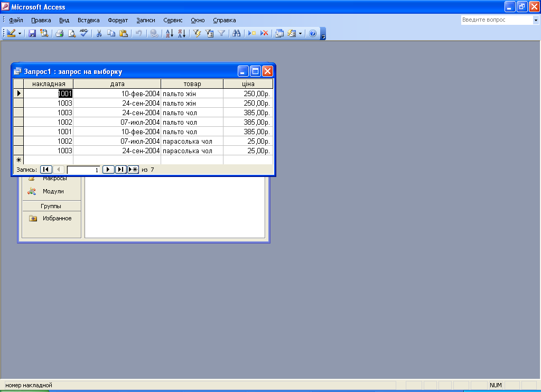Open the Окно menu

click(198, 20)
